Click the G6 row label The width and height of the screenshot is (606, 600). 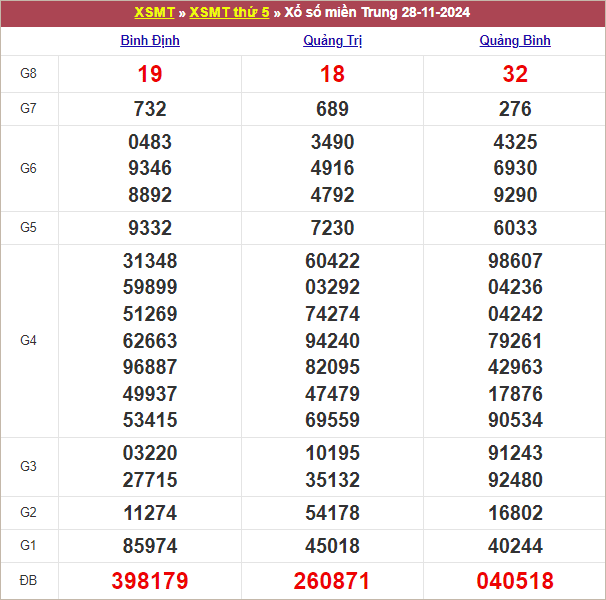tap(28, 168)
